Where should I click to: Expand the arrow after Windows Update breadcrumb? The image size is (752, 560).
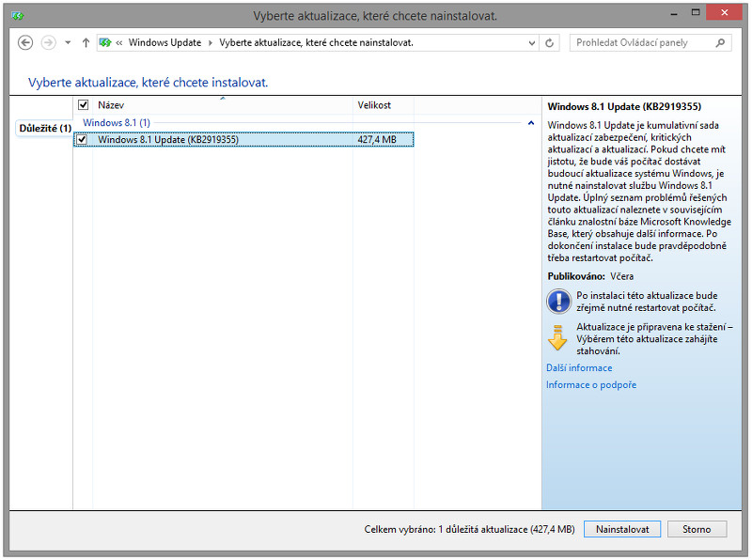coord(210,42)
